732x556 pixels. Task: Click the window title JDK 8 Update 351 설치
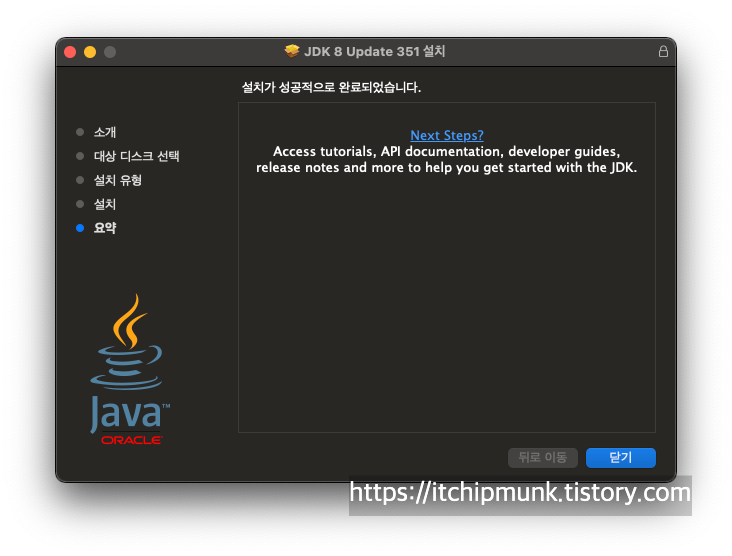click(375, 51)
